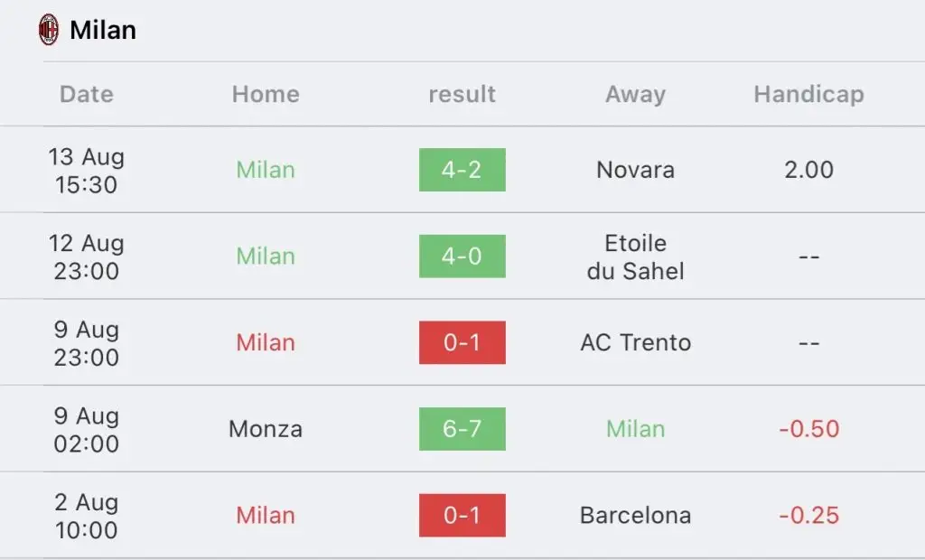
Task: Open the Milan team title
Action: 103,30
